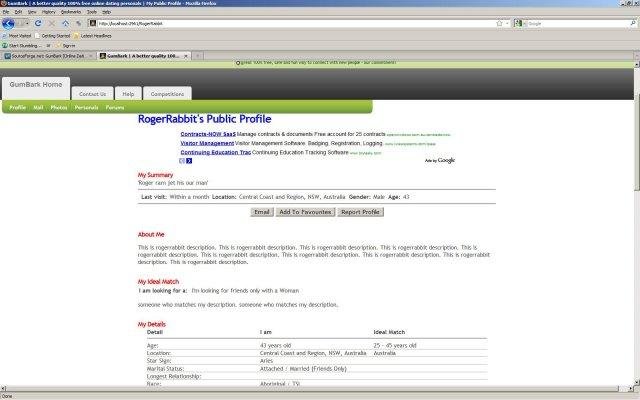Open the Latest Headlines feed bookmark

[x=93, y=36]
